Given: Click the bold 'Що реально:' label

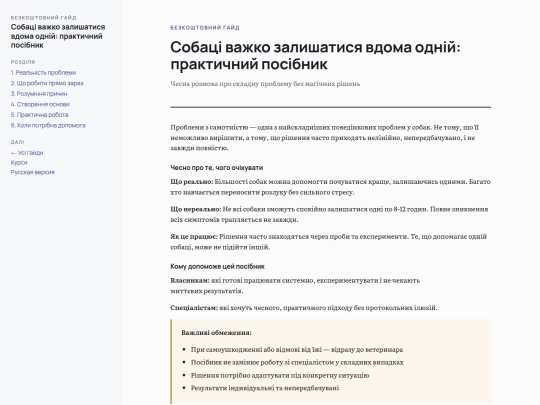Looking at the screenshot, I should tap(192, 181).
